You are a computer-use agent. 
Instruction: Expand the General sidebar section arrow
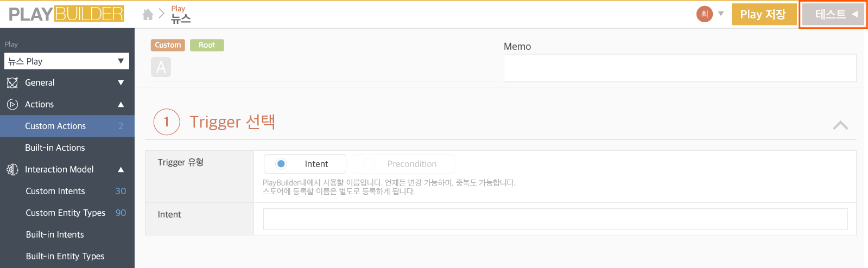point(121,83)
